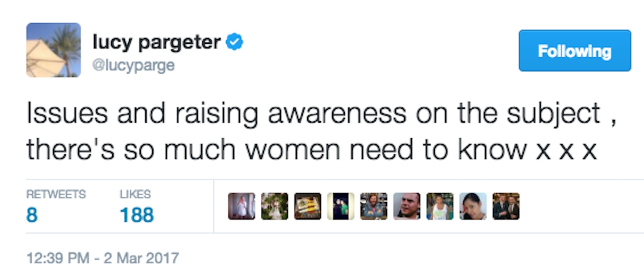Visit the @lucyparge handle
The height and width of the screenshot is (277, 644).
pos(133,65)
